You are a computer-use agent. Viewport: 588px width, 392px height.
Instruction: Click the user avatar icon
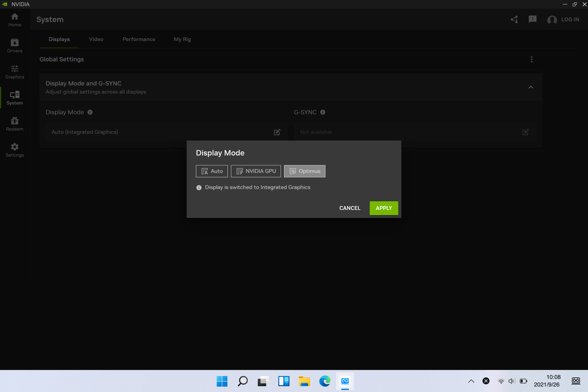(x=552, y=20)
